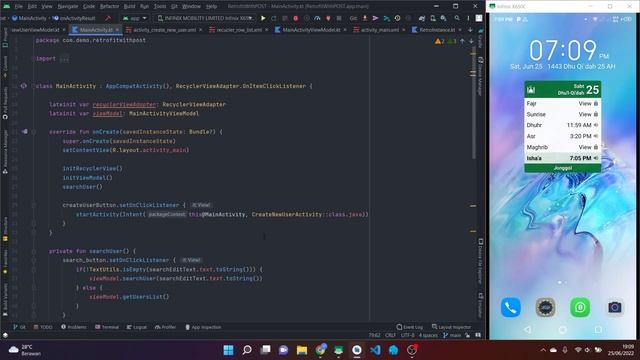
Task: Open the Infinix device selector dropdown
Action: click(206, 18)
